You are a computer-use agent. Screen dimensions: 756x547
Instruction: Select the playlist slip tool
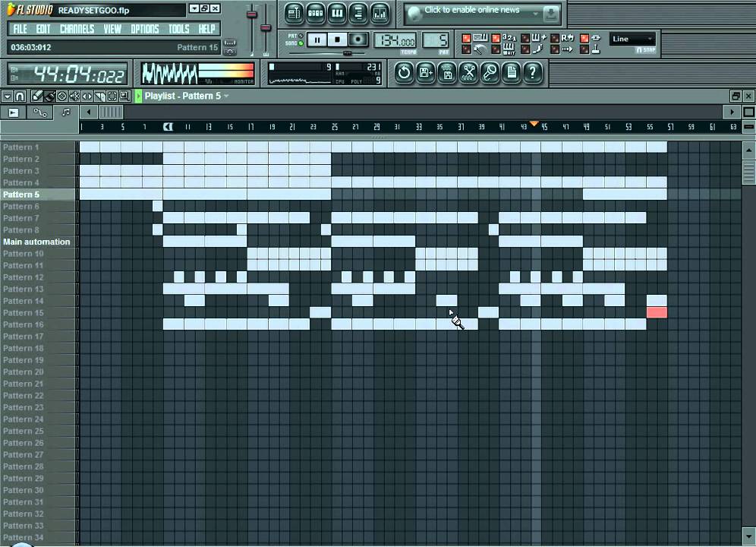(87, 96)
